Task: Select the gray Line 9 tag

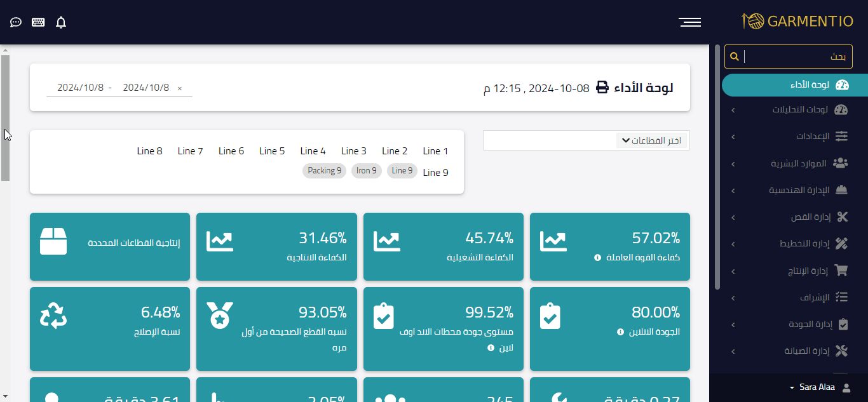Action: tap(402, 171)
